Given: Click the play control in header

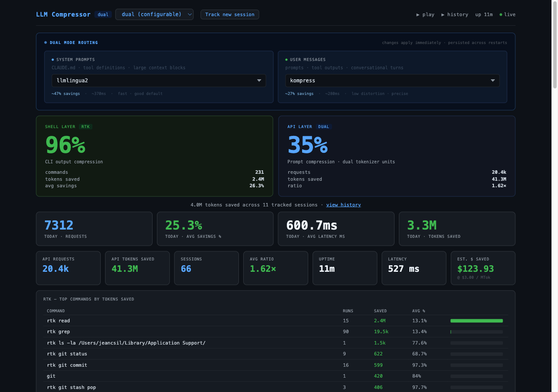Looking at the screenshot, I should [425, 14].
